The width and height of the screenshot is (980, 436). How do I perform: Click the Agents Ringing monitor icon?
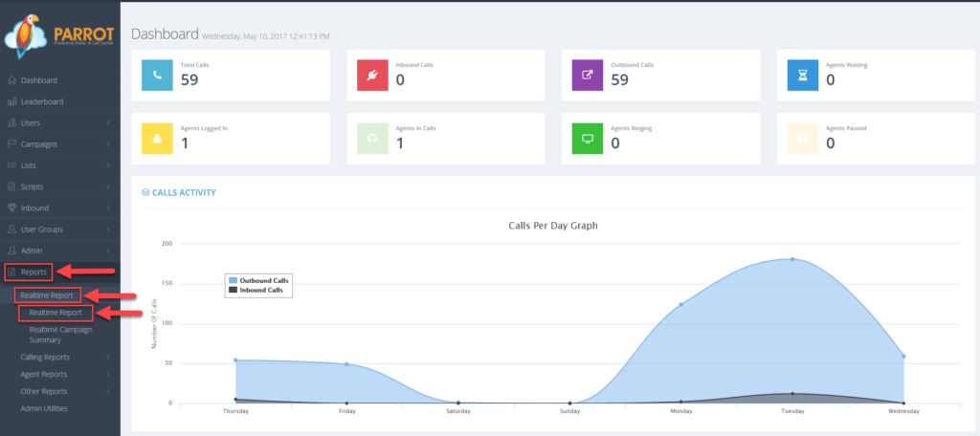pyautogui.click(x=588, y=139)
